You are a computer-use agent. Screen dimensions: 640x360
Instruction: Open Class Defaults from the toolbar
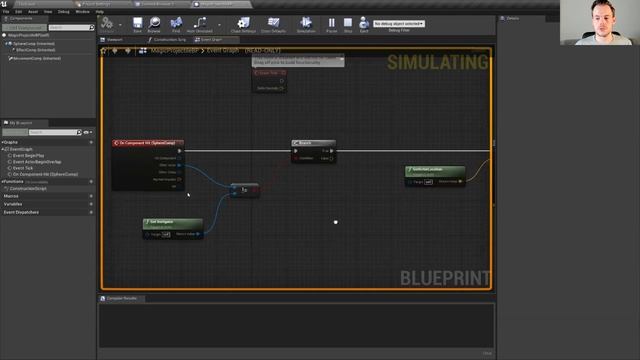pos(273,23)
